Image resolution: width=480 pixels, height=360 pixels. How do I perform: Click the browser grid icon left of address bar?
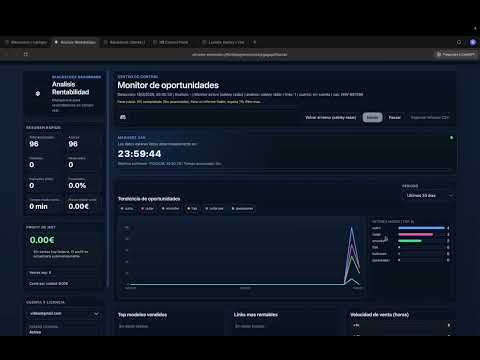(26, 54)
